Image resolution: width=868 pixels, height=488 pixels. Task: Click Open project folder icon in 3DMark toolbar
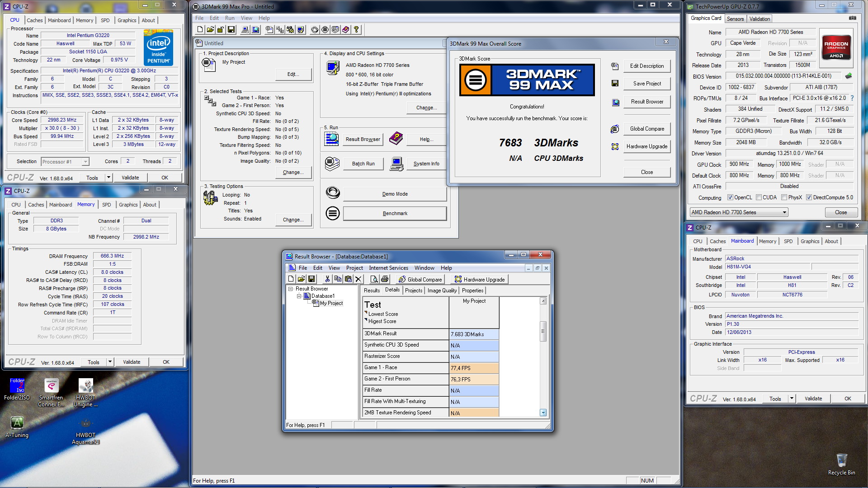tap(211, 30)
